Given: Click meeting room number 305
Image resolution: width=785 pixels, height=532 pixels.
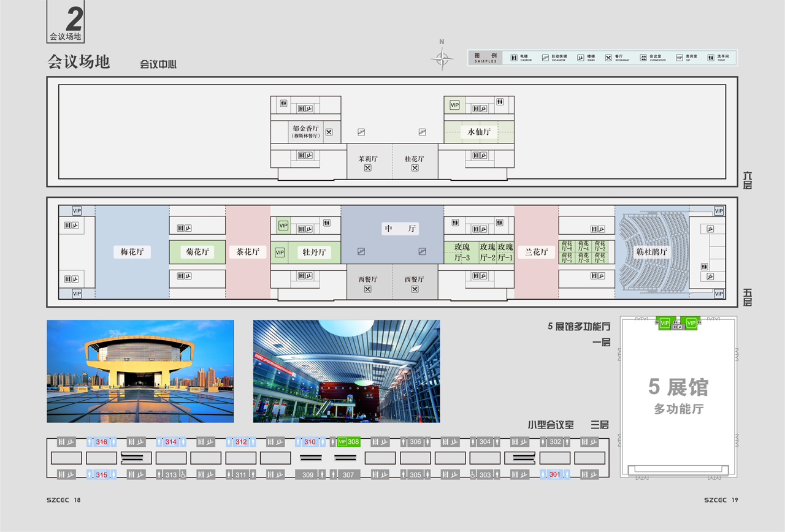Looking at the screenshot, I should [x=415, y=474].
